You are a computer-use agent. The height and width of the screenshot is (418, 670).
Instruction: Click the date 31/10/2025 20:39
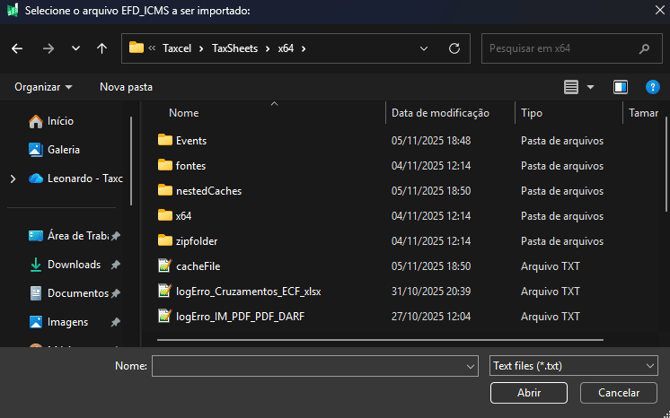(x=431, y=291)
